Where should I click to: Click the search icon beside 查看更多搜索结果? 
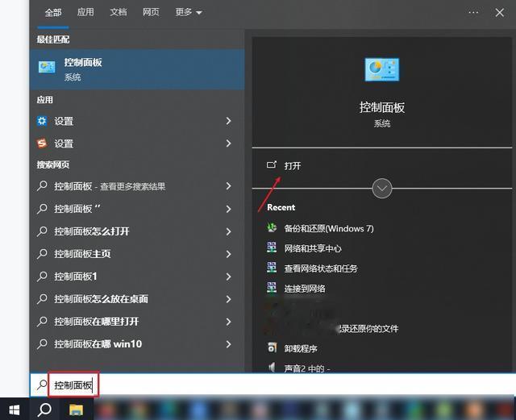click(x=42, y=186)
